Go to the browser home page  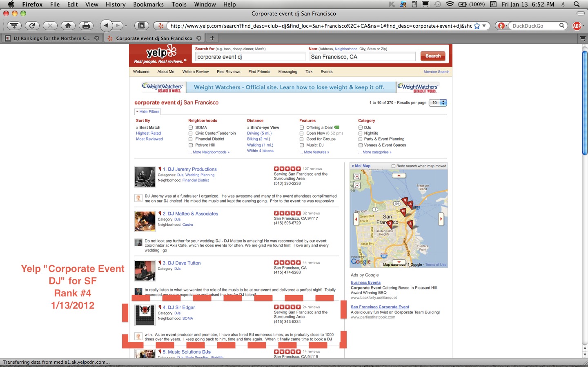(x=68, y=26)
